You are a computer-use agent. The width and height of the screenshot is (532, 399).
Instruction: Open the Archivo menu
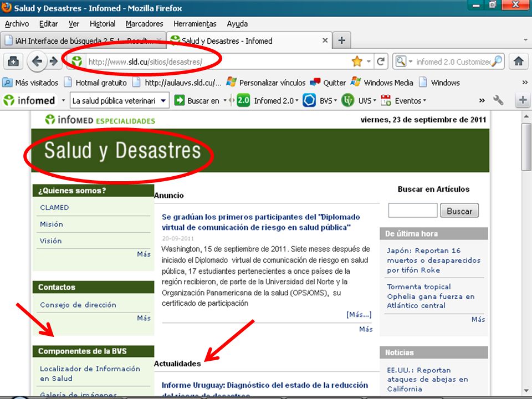(x=17, y=24)
